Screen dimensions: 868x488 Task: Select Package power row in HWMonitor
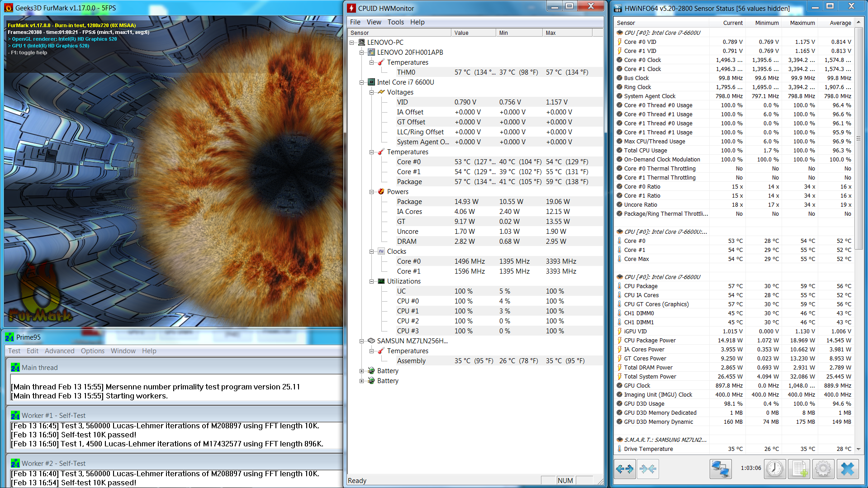pyautogui.click(x=475, y=202)
